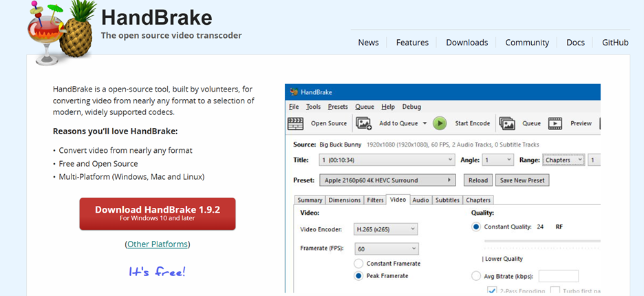Select the Constant Framerate radio button

(x=358, y=264)
